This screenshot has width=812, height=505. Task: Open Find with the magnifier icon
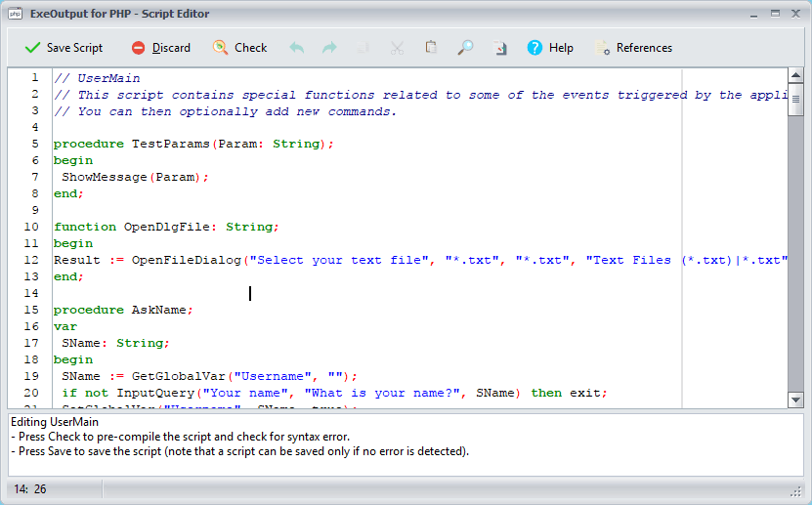[x=465, y=48]
